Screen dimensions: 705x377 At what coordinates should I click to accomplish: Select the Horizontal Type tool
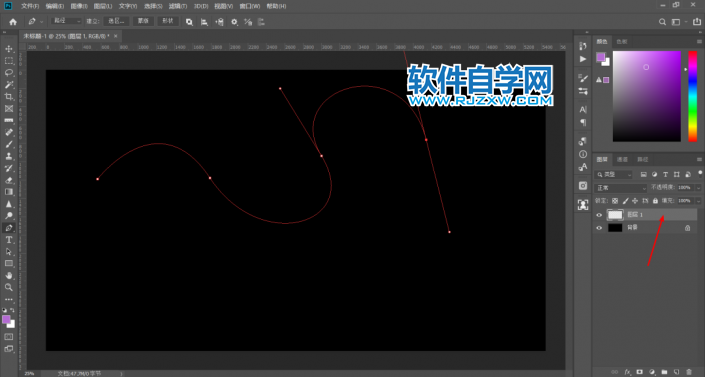pos(9,240)
